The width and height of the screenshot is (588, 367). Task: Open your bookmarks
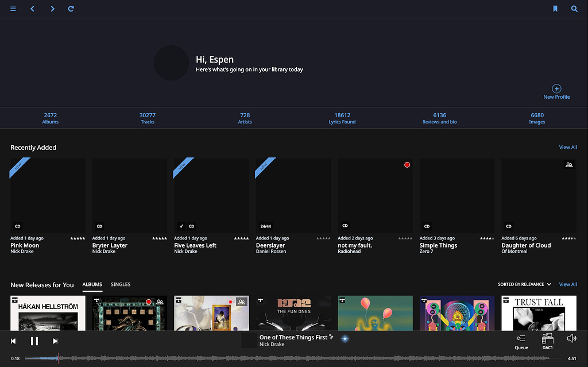coord(555,9)
